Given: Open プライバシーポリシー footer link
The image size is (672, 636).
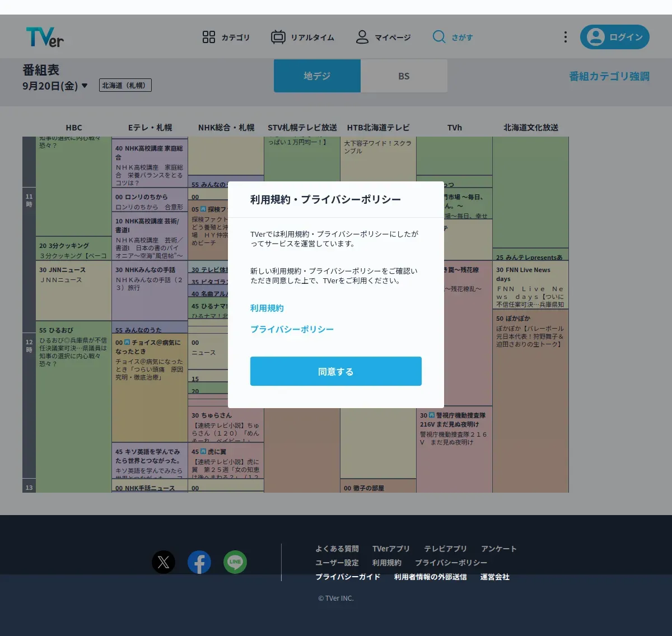Looking at the screenshot, I should pyautogui.click(x=451, y=563).
